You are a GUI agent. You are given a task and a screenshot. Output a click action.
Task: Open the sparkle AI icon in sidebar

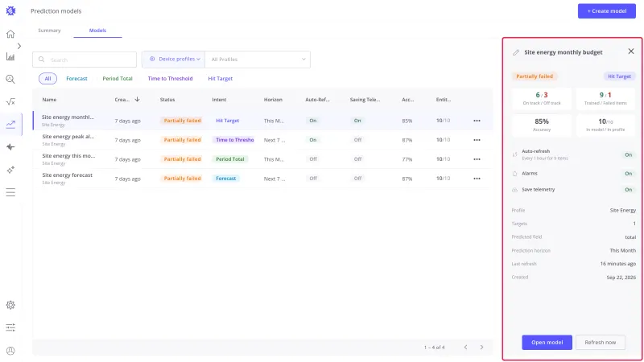(x=10, y=170)
